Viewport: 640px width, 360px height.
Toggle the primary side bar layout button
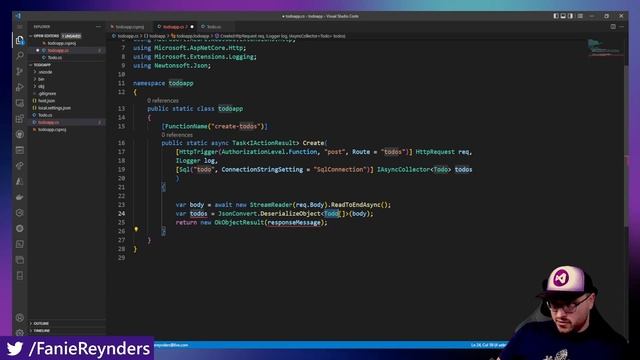click(556, 16)
